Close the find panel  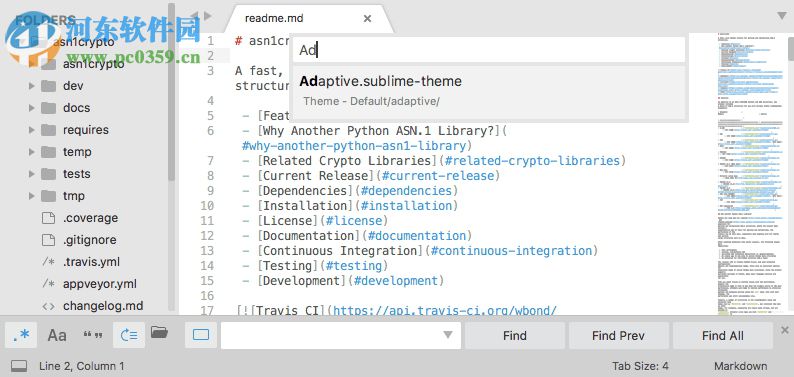[784, 330]
